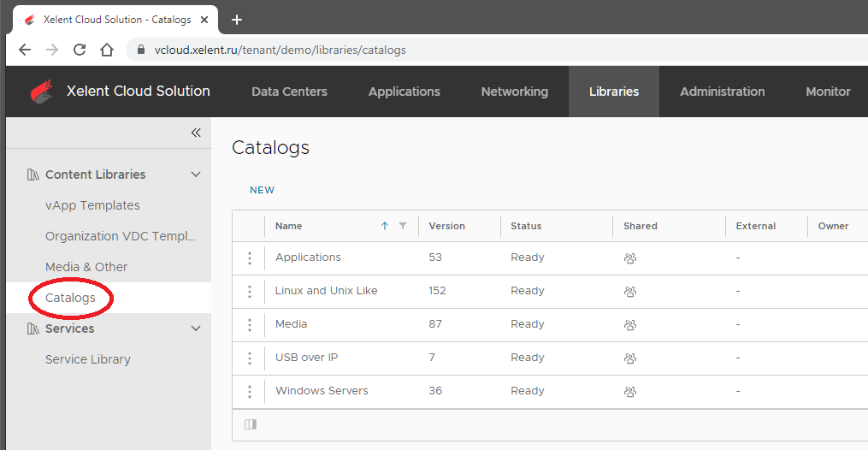
Task: Go to browser home page icon
Action: pos(107,50)
